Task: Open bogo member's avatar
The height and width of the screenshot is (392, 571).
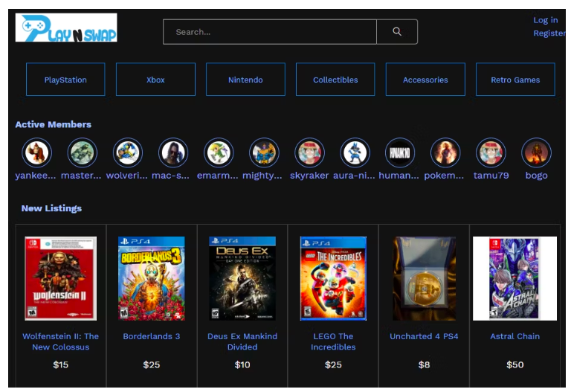Action: [x=536, y=152]
